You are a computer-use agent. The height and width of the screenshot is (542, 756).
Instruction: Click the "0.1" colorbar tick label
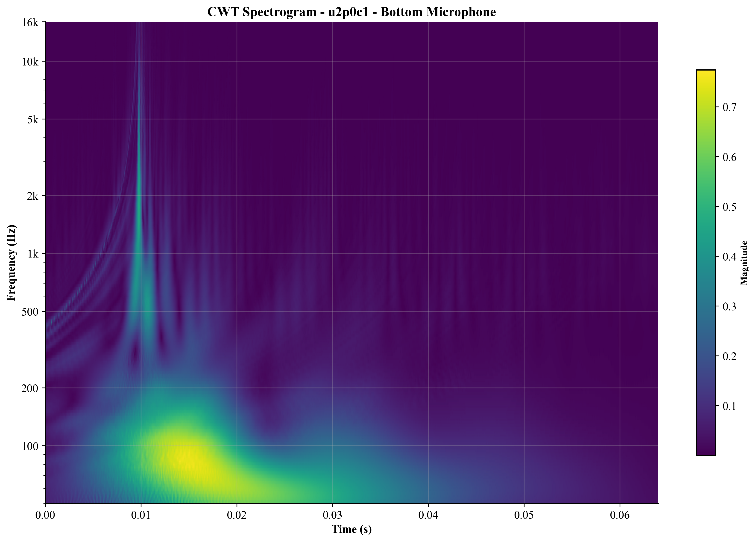coord(729,406)
